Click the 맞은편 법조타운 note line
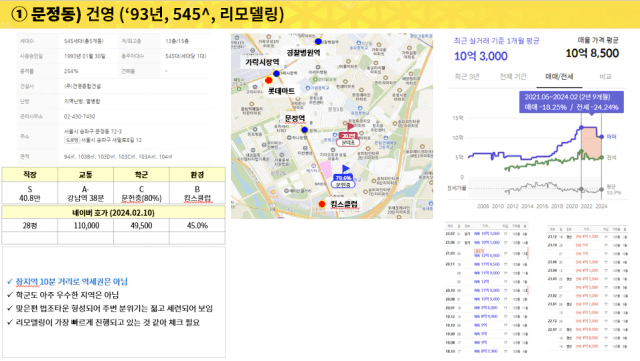The height and width of the screenshot is (361, 640). pyautogui.click(x=114, y=308)
